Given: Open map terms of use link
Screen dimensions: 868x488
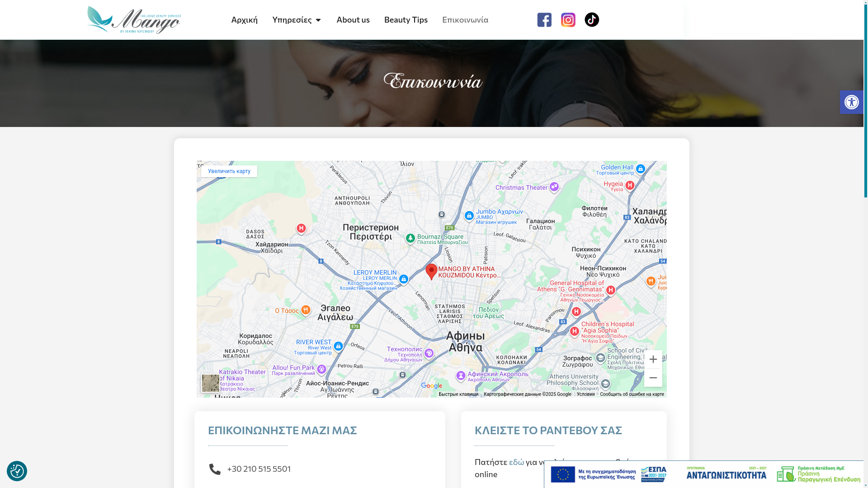Looking at the screenshot, I should pyautogui.click(x=586, y=394).
